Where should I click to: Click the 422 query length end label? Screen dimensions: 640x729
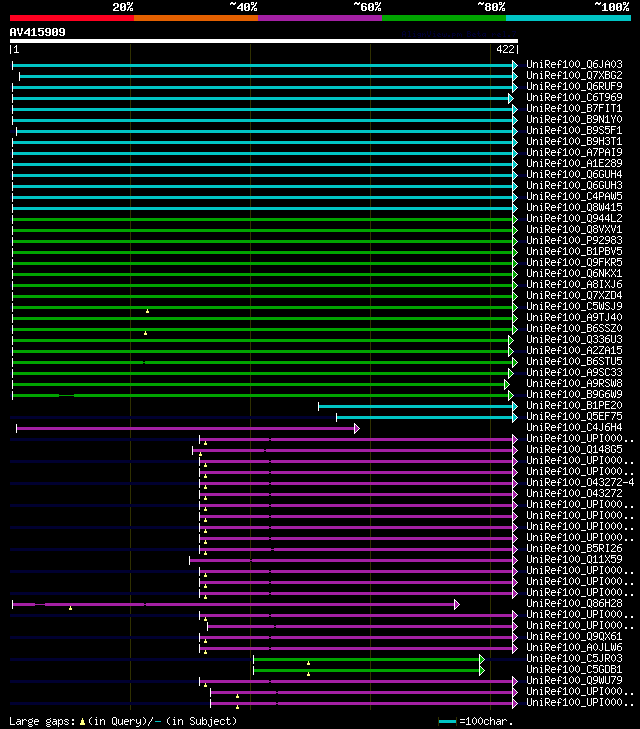coord(505,49)
